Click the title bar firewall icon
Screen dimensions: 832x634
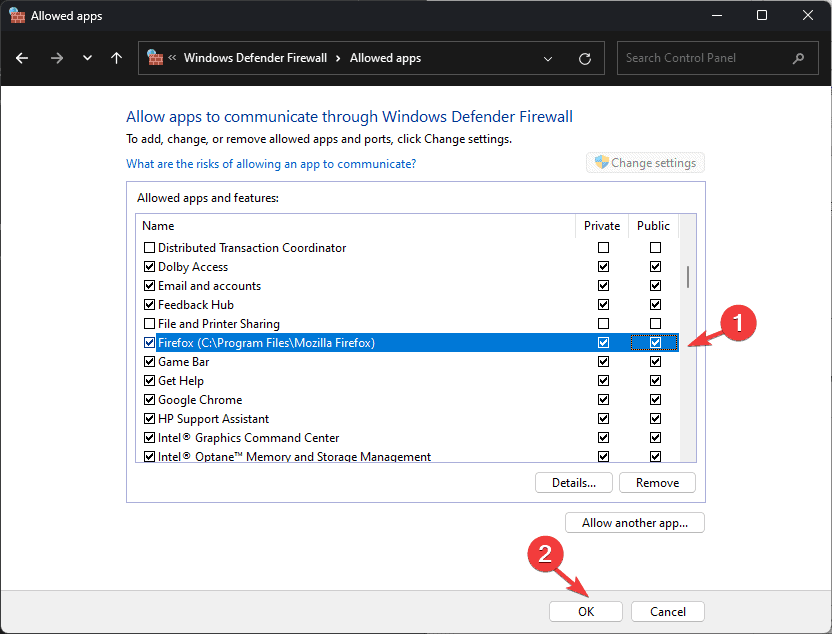coord(18,15)
